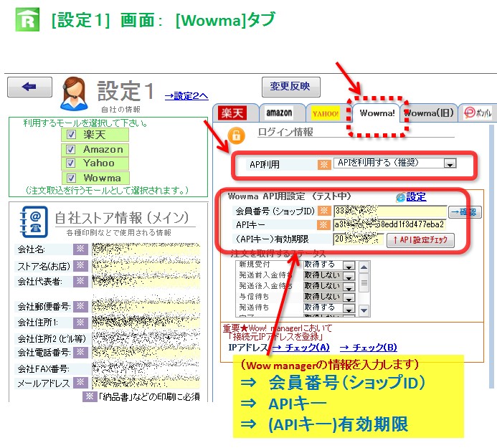Click the ↑API設定チェック button
Viewport: 497px width, 448px height.
(x=420, y=240)
